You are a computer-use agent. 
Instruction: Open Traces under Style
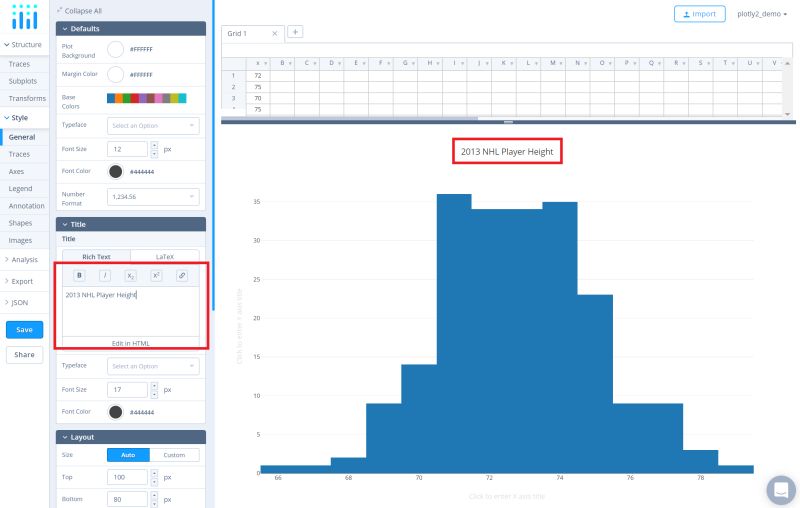[x=19, y=154]
